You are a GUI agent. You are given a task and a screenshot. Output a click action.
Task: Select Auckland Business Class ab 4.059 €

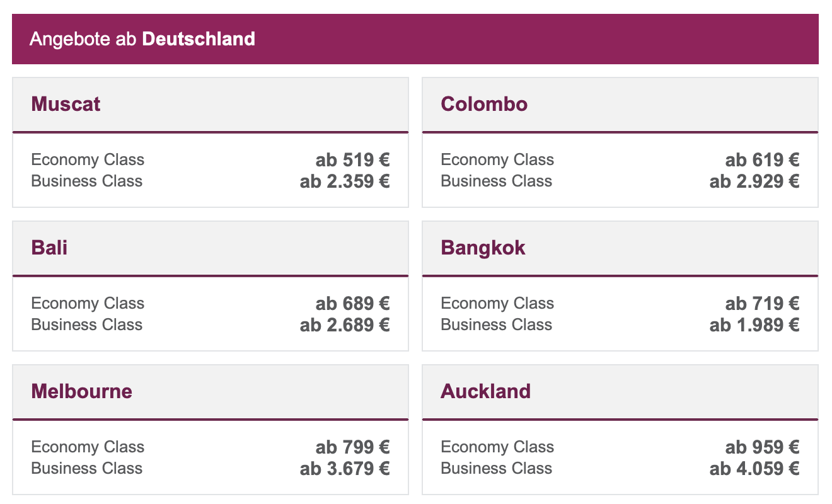pyautogui.click(x=754, y=469)
